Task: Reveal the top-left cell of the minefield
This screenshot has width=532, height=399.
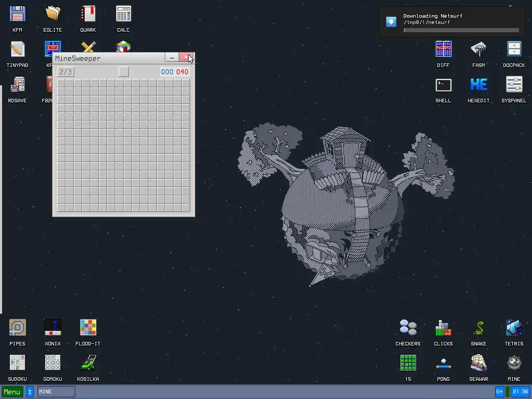Action: tap(61, 83)
